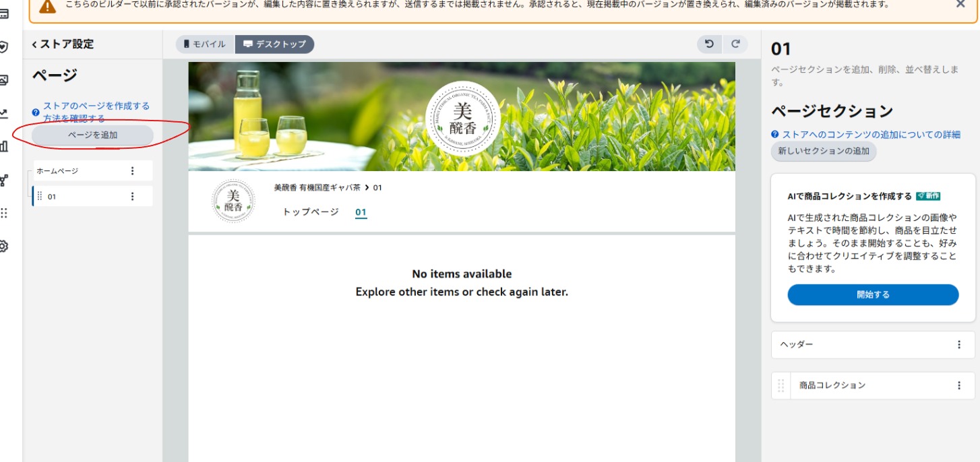The width and height of the screenshot is (980, 462).
Task: Click drag handle of 商品コレクション section
Action: click(781, 386)
